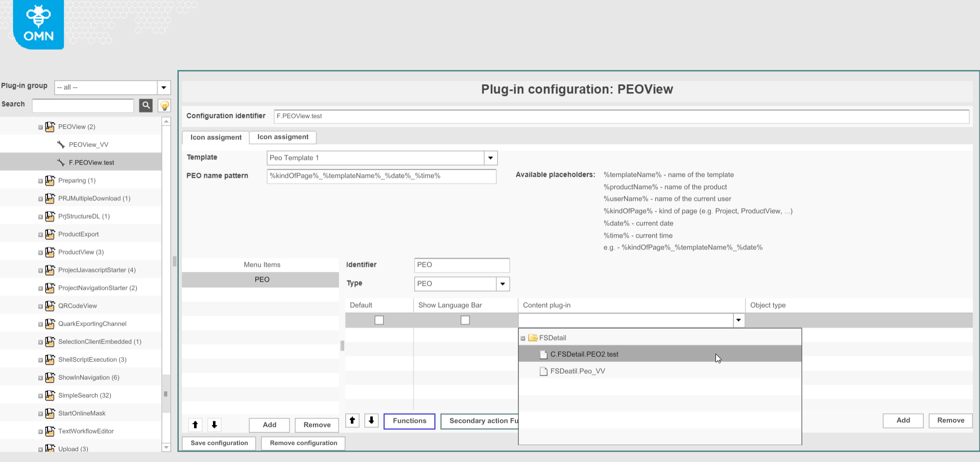Switch to the second Icon assigment tab
Screen dimensions: 980x462
pyautogui.click(x=282, y=137)
